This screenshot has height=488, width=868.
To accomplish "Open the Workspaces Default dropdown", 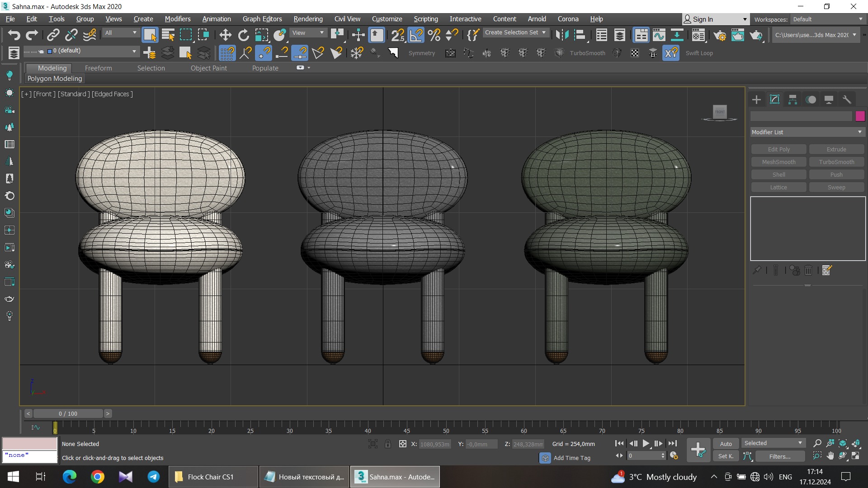I will pos(828,19).
